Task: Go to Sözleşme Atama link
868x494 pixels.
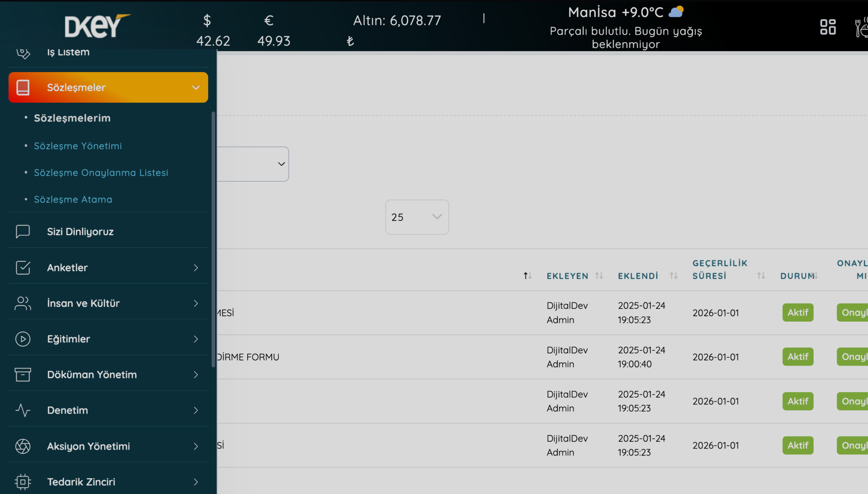Action: tap(73, 200)
